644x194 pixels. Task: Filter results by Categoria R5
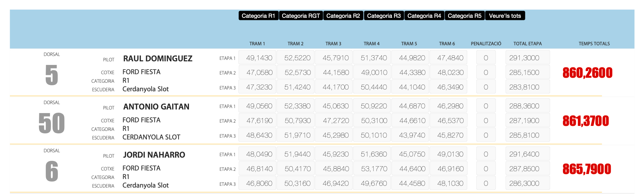465,16
